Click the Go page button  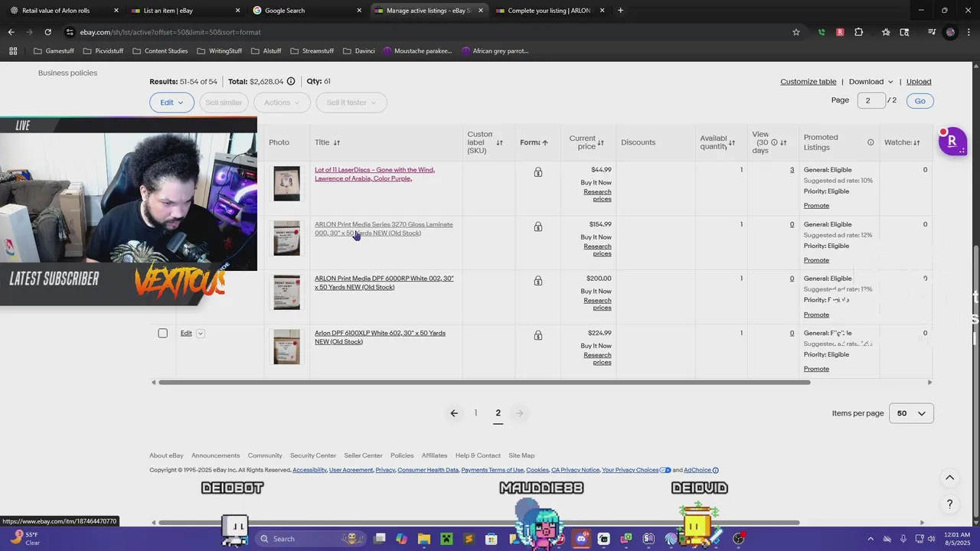[x=920, y=101]
